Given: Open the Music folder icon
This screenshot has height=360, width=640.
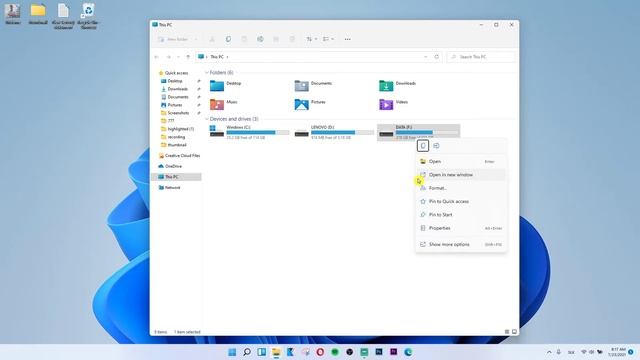Looking at the screenshot, I should click(217, 104).
